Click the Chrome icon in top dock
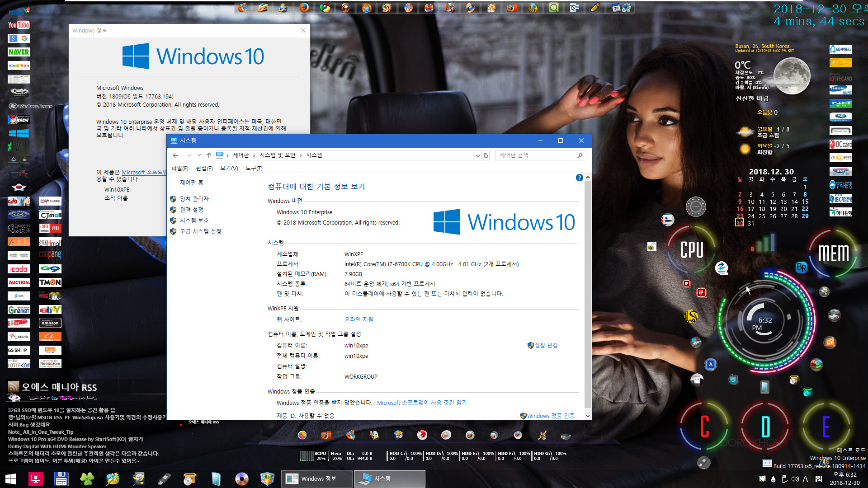This screenshot has width=868, height=488. coord(325,8)
